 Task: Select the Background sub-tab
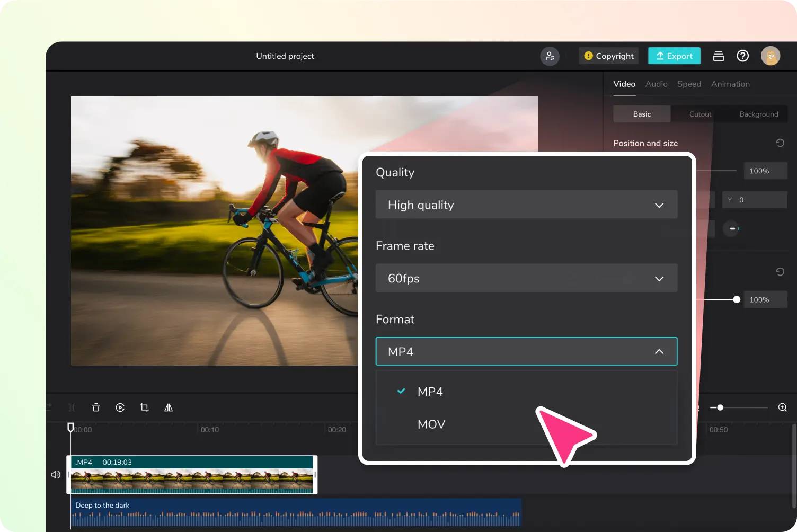(758, 114)
